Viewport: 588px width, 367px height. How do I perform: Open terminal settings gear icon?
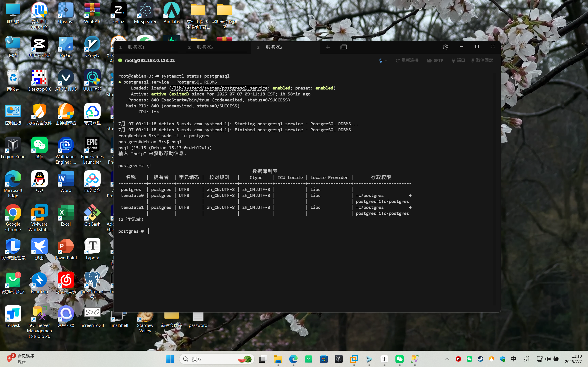tap(445, 47)
